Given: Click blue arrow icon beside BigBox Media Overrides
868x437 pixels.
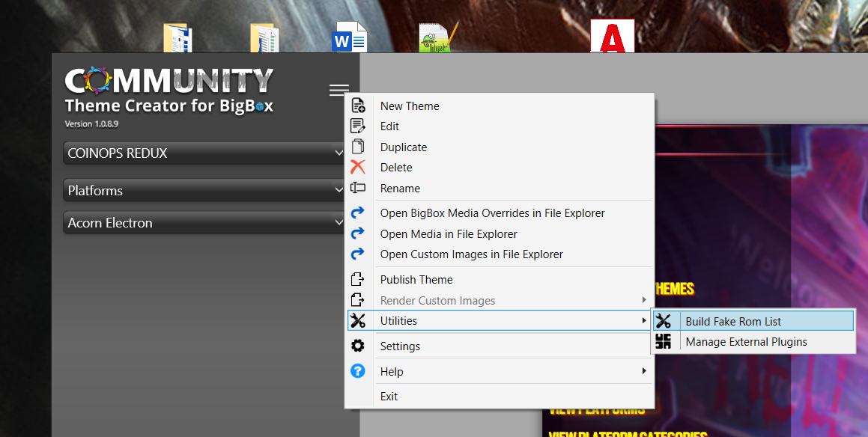Looking at the screenshot, I should pos(358,213).
